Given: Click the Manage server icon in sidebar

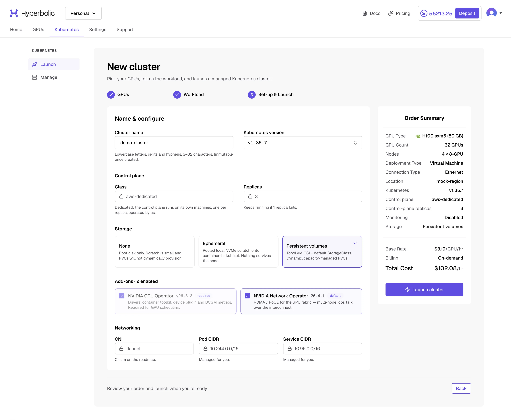Looking at the screenshot, I should coord(35,77).
